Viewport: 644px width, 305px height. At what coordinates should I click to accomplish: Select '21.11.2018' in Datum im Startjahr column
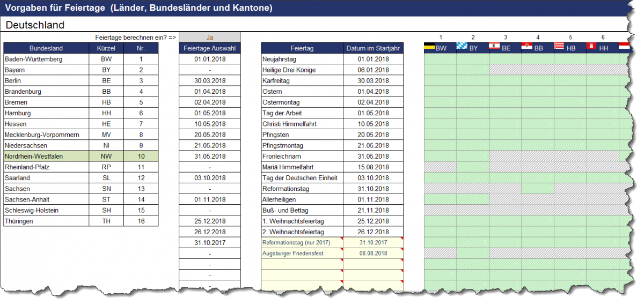click(373, 210)
